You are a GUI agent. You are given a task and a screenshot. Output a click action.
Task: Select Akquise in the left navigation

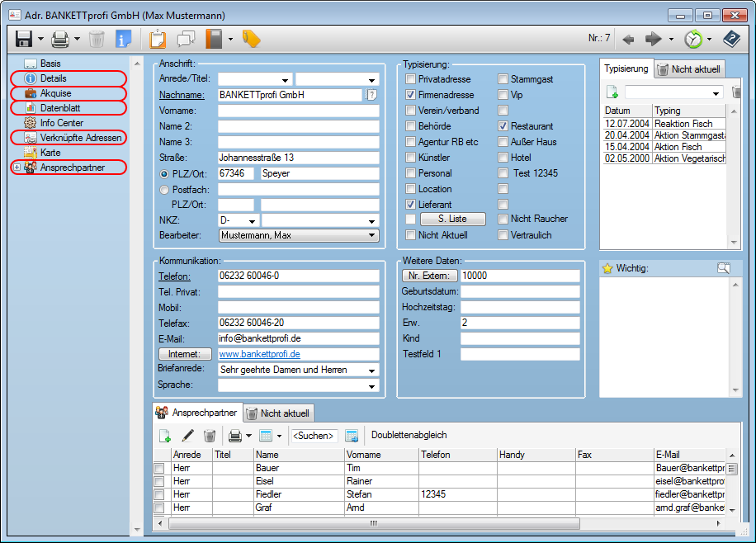pos(55,93)
